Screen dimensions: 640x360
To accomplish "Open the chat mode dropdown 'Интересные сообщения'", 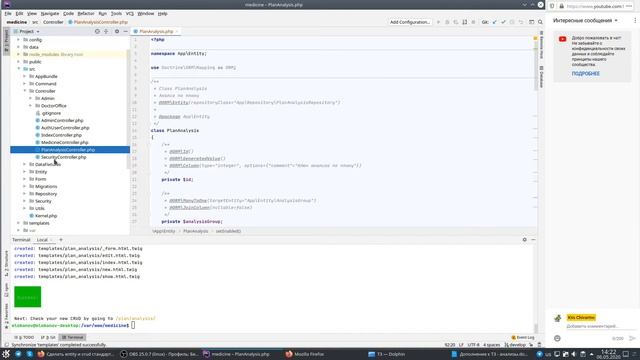I will coord(585,20).
